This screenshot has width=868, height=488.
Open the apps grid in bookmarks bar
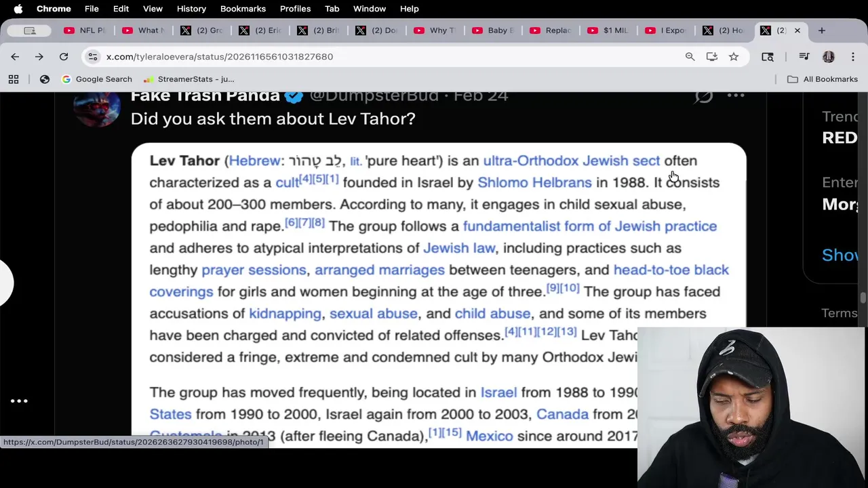click(14, 79)
